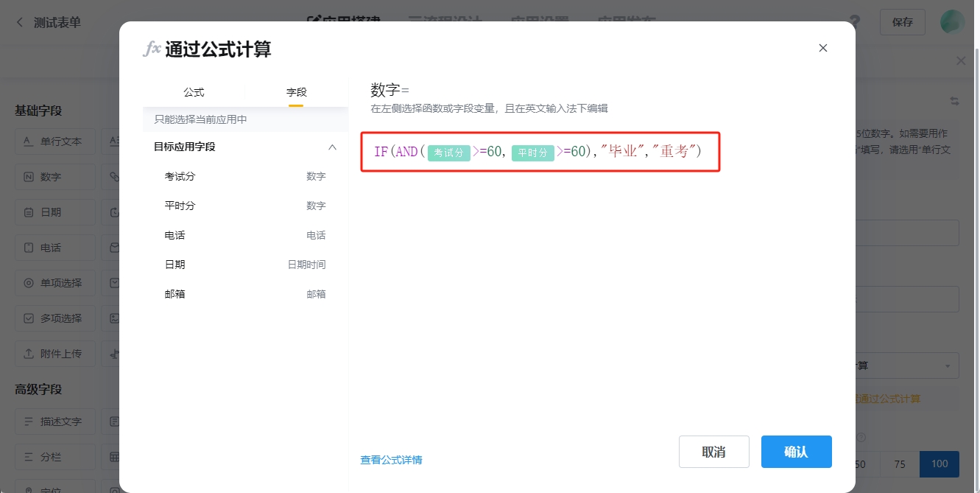
Task: Cancel the formula dialog with 取消
Action: [x=713, y=452]
